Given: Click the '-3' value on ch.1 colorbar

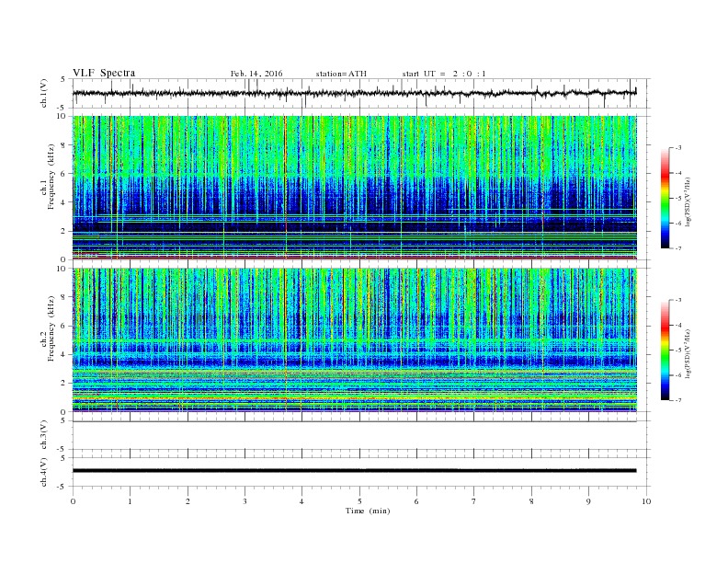Looking at the screenshot, I should click(677, 148).
